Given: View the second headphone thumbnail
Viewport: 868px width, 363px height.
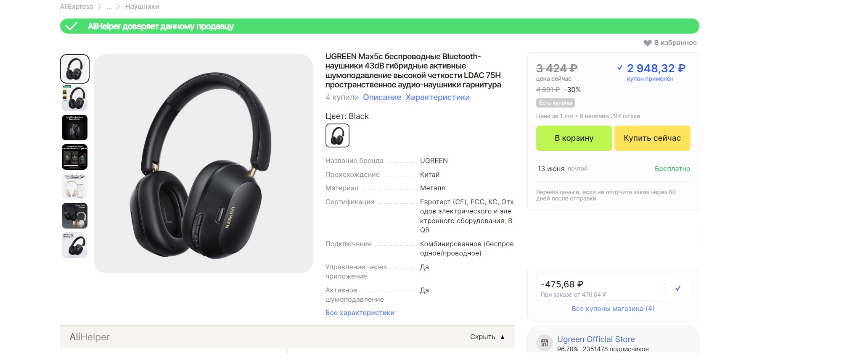Looking at the screenshot, I should (75, 98).
